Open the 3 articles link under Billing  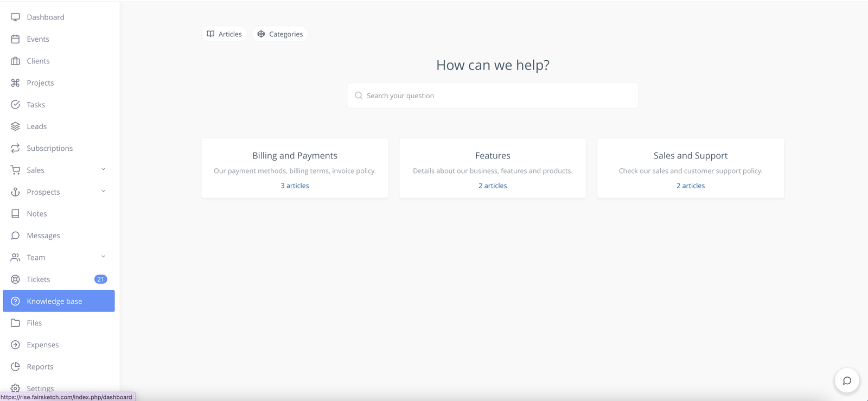click(295, 186)
